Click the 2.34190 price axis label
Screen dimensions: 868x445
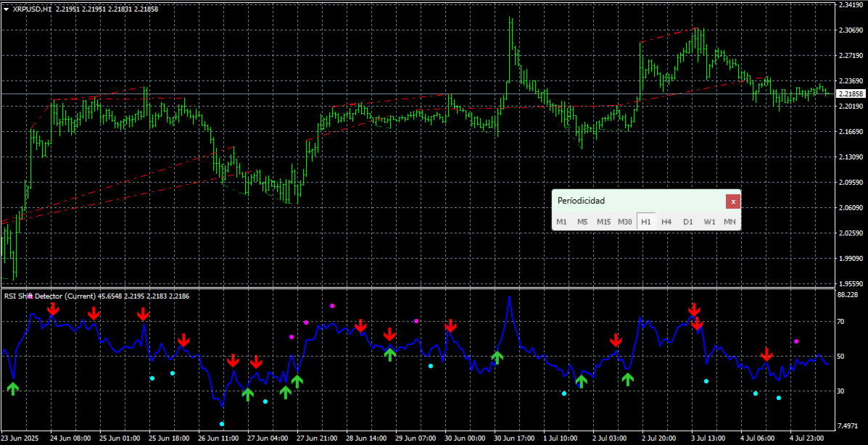851,4
